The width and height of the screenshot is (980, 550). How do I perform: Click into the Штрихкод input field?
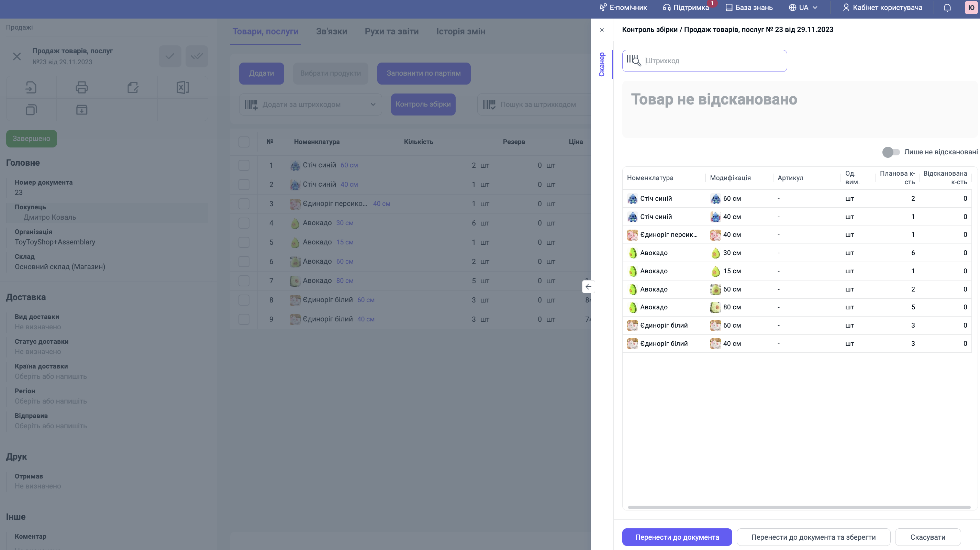(x=711, y=61)
